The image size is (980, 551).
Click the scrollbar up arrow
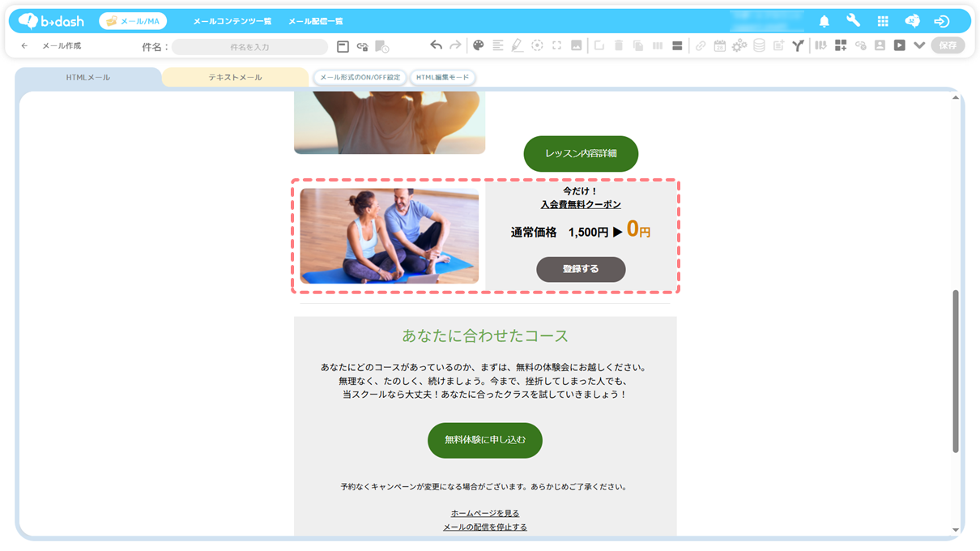point(956,97)
